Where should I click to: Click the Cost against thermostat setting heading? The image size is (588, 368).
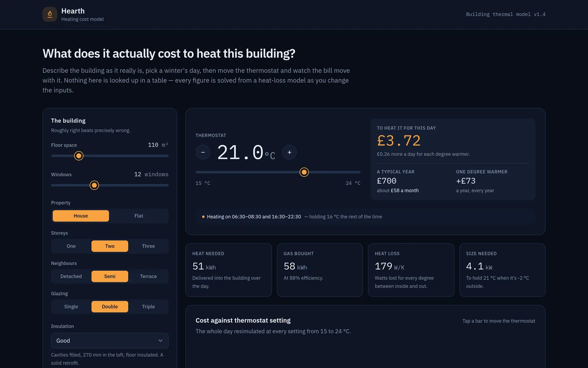[x=243, y=320]
